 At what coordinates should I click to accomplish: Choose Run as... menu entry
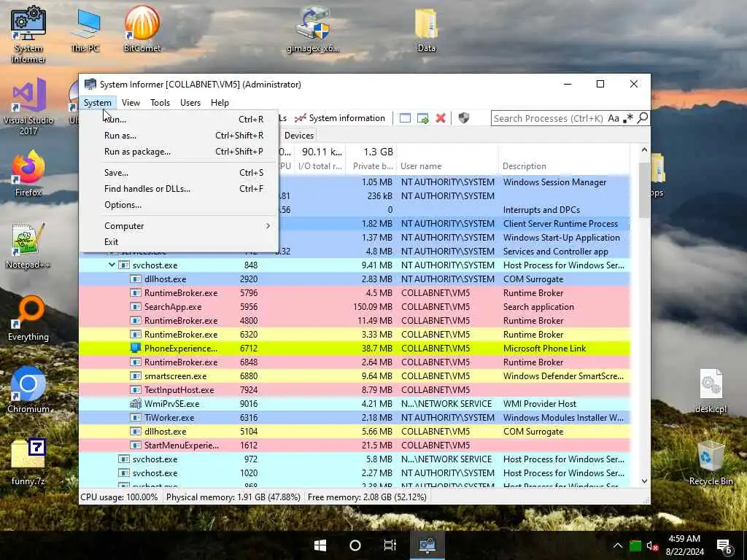point(179,135)
